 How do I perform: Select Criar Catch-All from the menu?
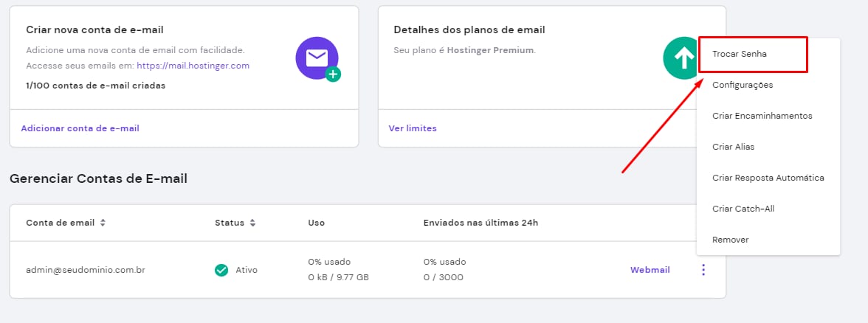pos(743,209)
